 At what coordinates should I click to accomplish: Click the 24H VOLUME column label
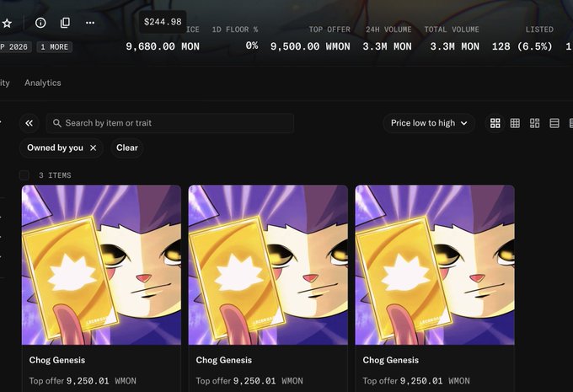pos(388,30)
